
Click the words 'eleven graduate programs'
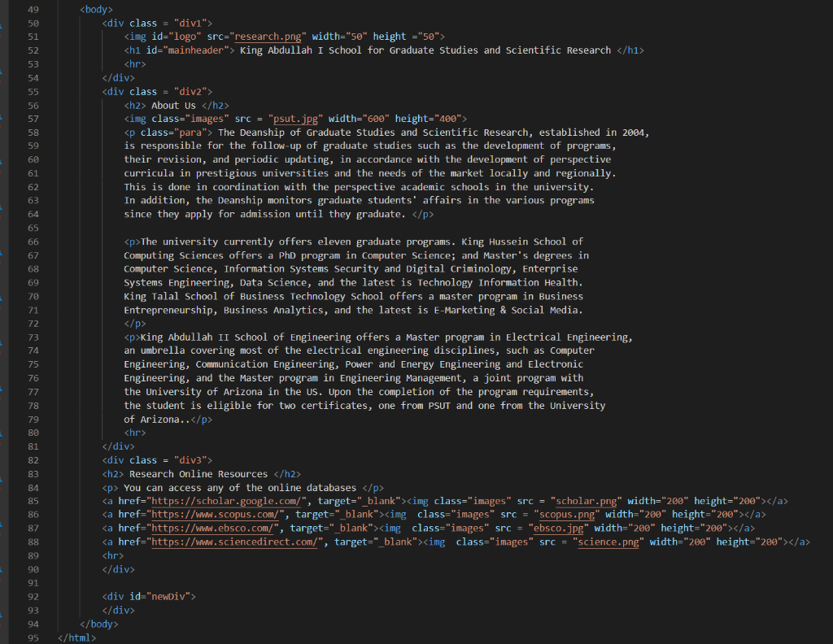(x=384, y=242)
